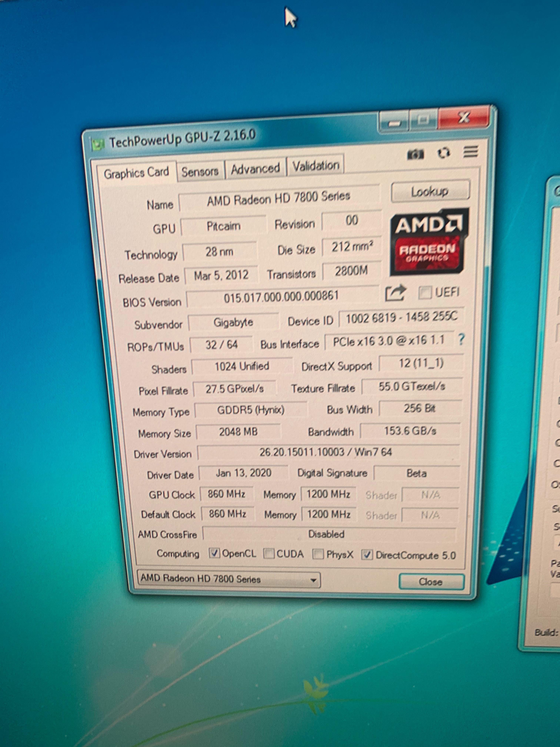
Task: Click the maximize button of GPU-Z window
Action: pyautogui.click(x=423, y=119)
